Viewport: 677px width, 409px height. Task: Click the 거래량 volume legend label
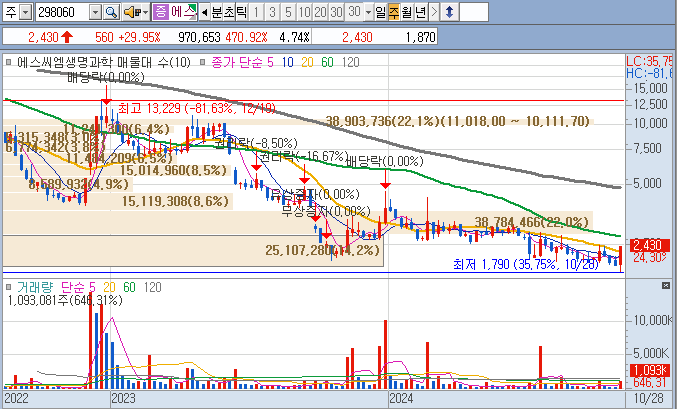click(x=35, y=287)
